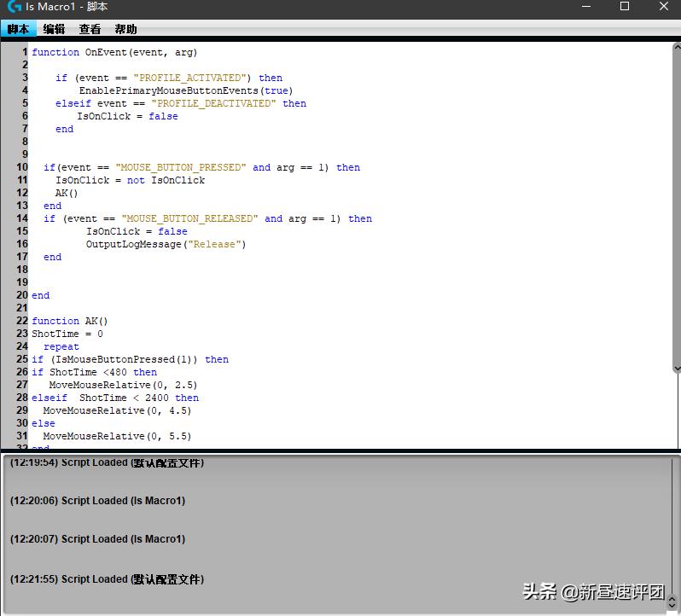Click the 12:21:55 Script Loaded log entry
The image size is (681, 616).
click(x=107, y=579)
